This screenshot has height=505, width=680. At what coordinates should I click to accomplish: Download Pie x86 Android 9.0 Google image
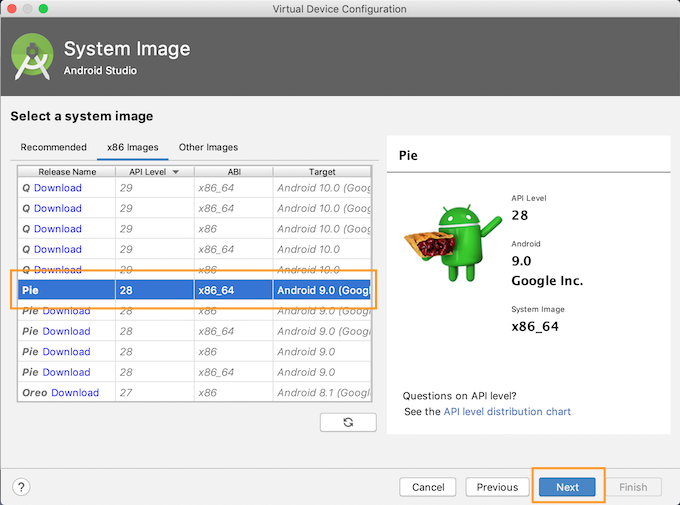click(x=66, y=311)
